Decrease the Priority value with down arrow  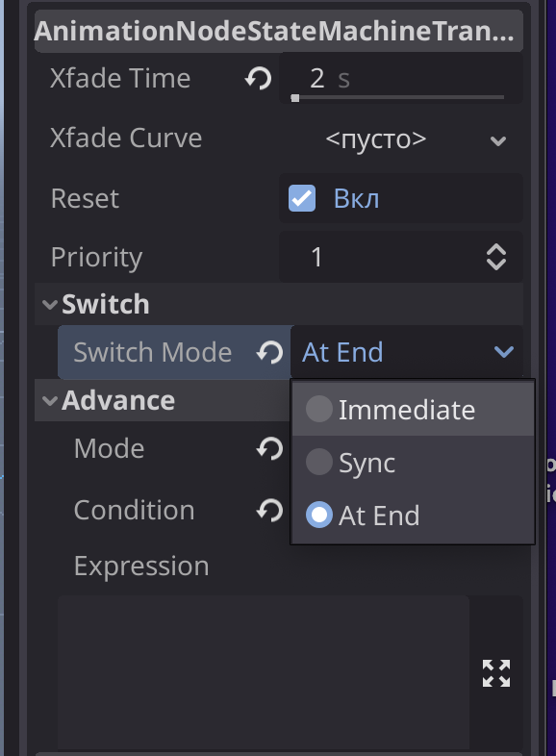[496, 264]
